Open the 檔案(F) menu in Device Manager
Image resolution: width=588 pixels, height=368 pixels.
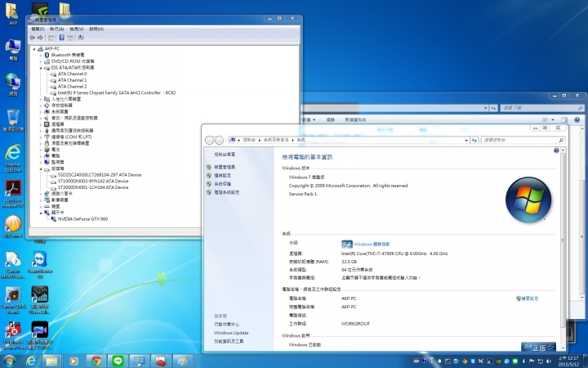tap(38, 29)
